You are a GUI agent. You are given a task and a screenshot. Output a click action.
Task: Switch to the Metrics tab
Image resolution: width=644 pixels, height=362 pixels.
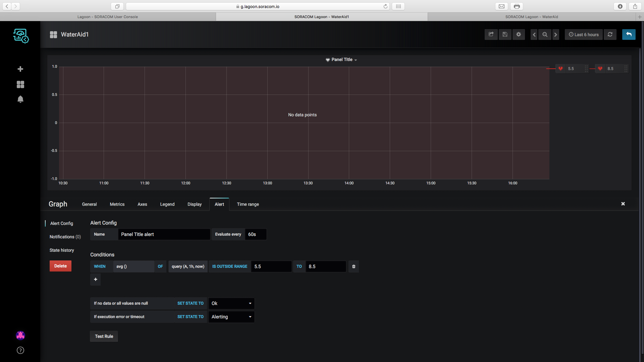(x=117, y=204)
